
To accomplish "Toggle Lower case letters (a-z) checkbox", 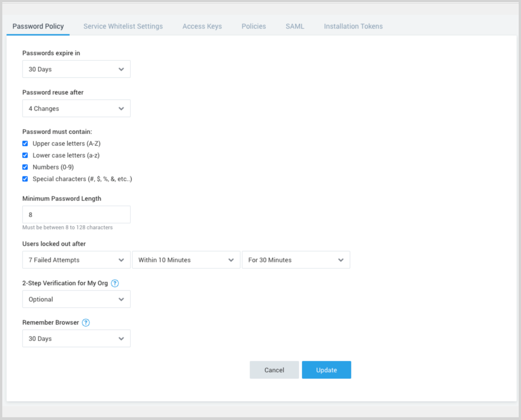I will coord(25,155).
